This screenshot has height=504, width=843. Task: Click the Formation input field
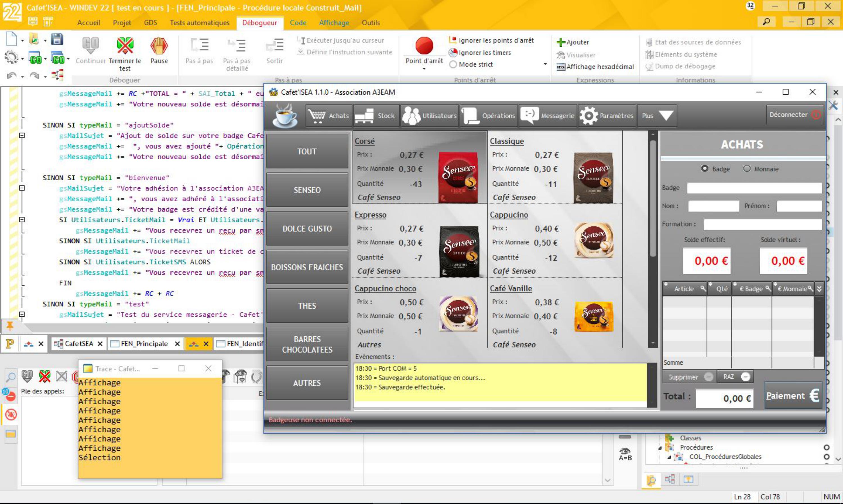tap(762, 224)
